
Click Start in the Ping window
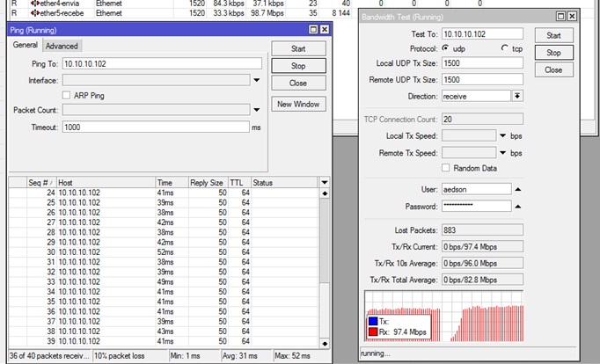298,48
